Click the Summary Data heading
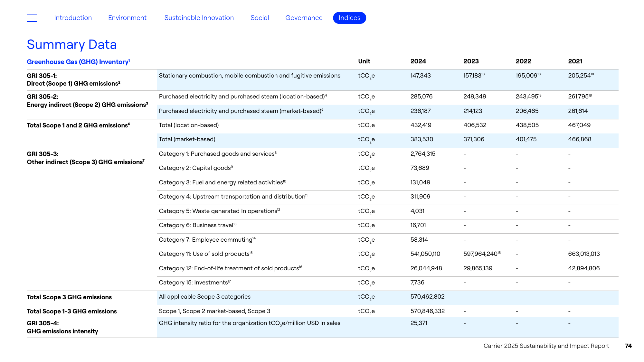 tap(72, 44)
